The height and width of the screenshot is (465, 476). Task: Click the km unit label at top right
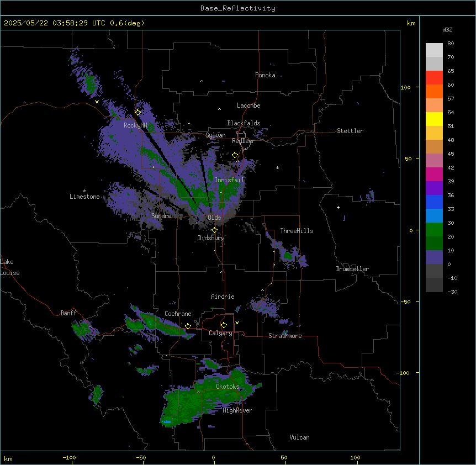411,23
